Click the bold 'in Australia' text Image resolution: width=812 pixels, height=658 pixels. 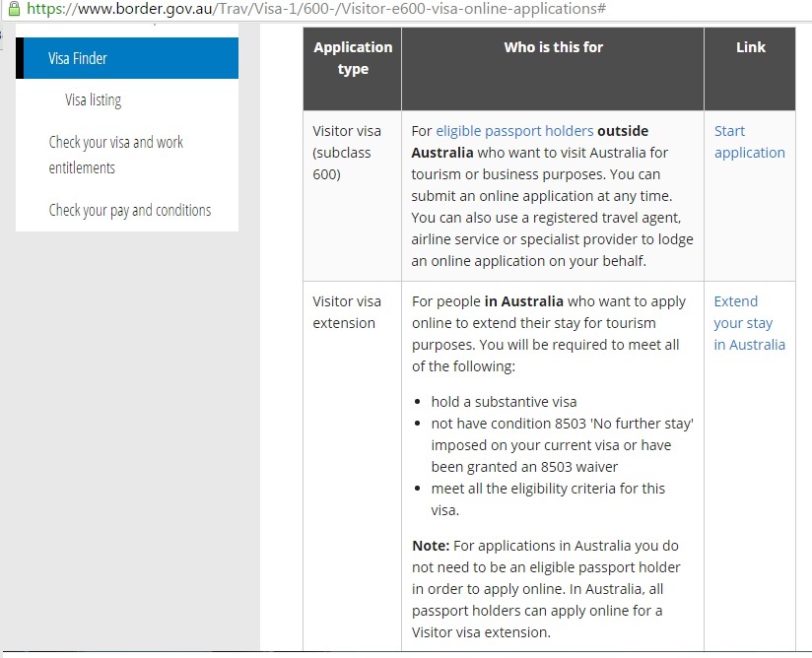pyautogui.click(x=524, y=301)
